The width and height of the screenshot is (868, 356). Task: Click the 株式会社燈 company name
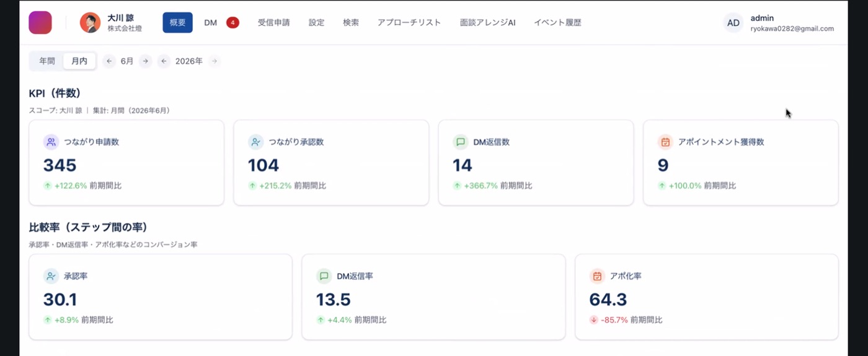(124, 28)
